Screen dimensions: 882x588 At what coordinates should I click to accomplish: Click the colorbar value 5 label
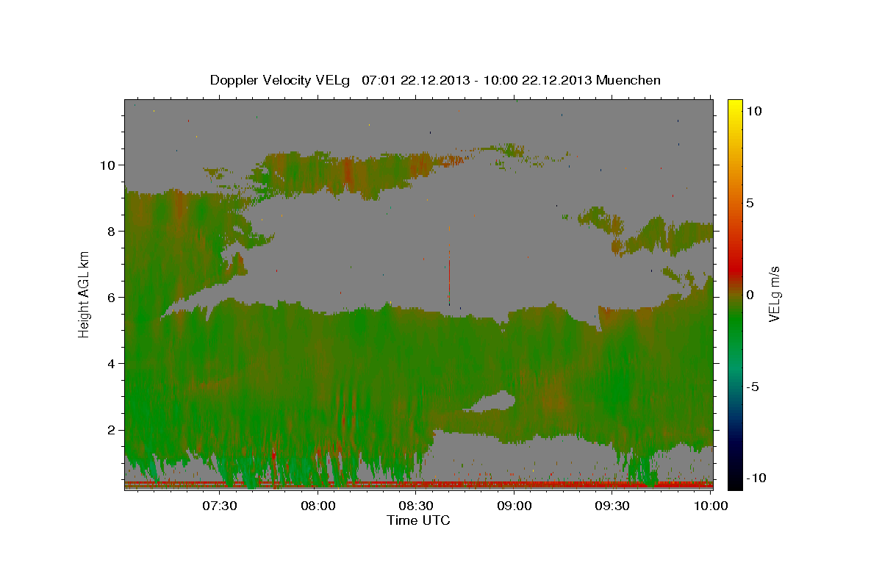750,202
